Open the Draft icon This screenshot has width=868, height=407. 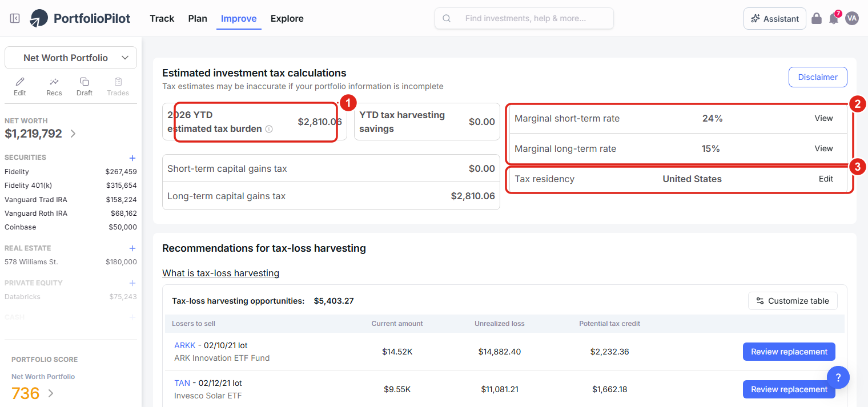pos(85,82)
